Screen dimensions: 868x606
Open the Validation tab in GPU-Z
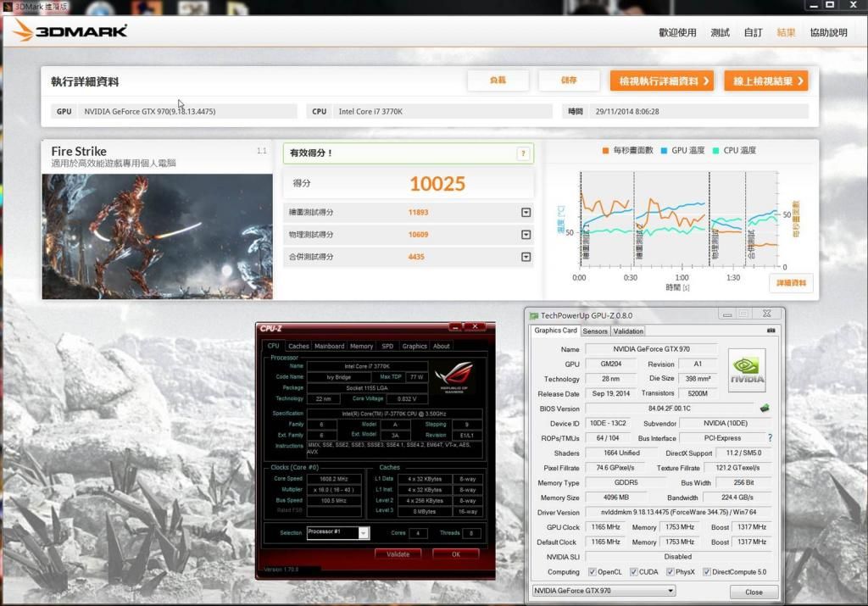click(628, 331)
